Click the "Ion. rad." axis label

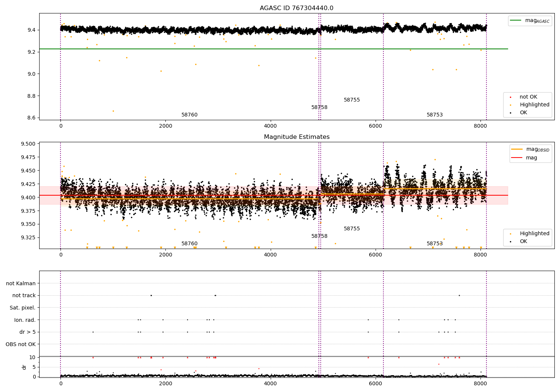pos(25,320)
